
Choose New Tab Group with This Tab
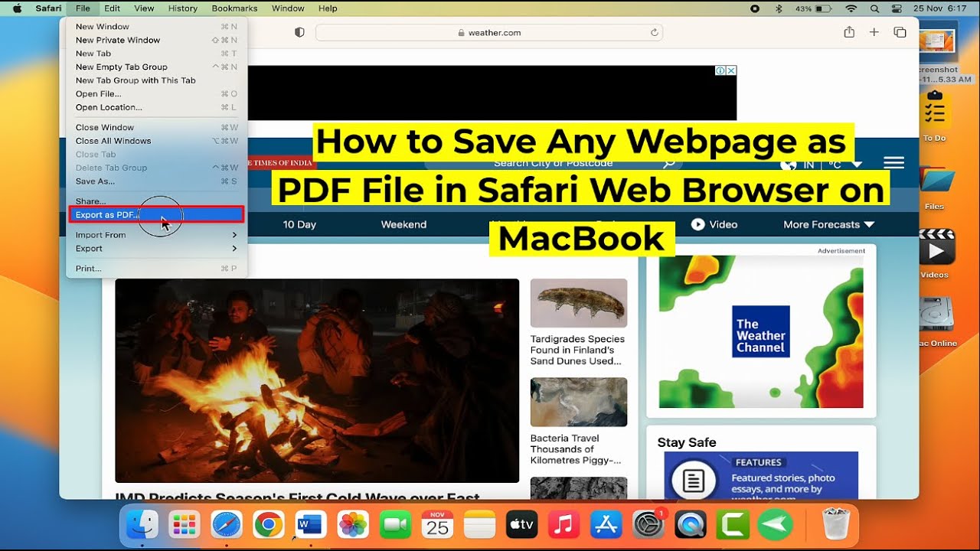pyautogui.click(x=156, y=80)
